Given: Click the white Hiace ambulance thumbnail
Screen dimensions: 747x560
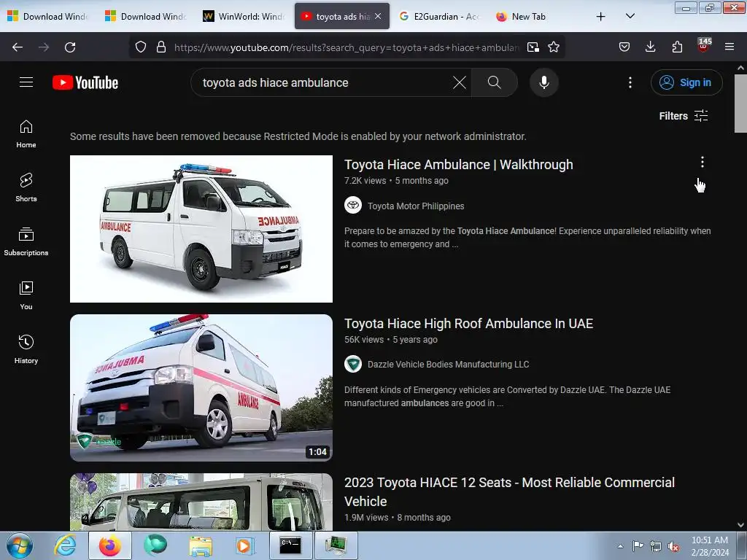Looking at the screenshot, I should pyautogui.click(x=201, y=228).
